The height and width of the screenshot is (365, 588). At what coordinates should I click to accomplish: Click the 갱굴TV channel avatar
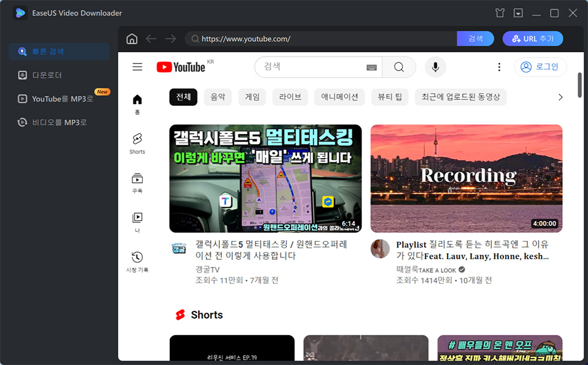coord(179,248)
